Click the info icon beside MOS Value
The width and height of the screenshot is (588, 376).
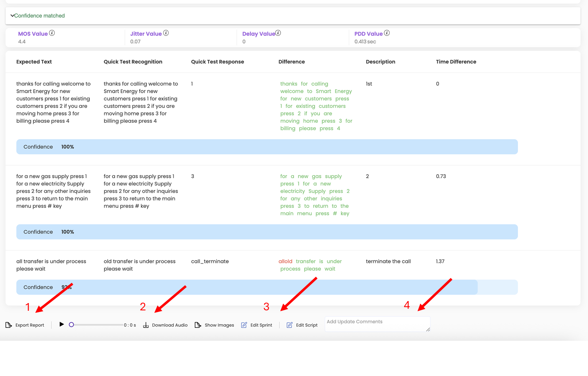[x=52, y=33]
